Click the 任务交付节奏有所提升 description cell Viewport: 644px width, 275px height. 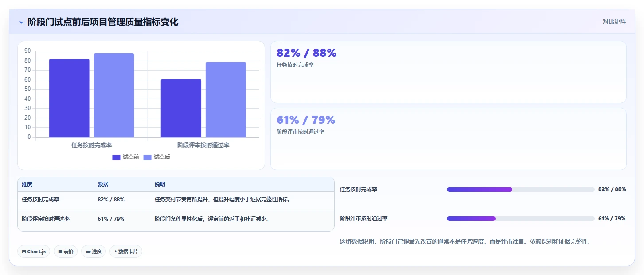222,200
